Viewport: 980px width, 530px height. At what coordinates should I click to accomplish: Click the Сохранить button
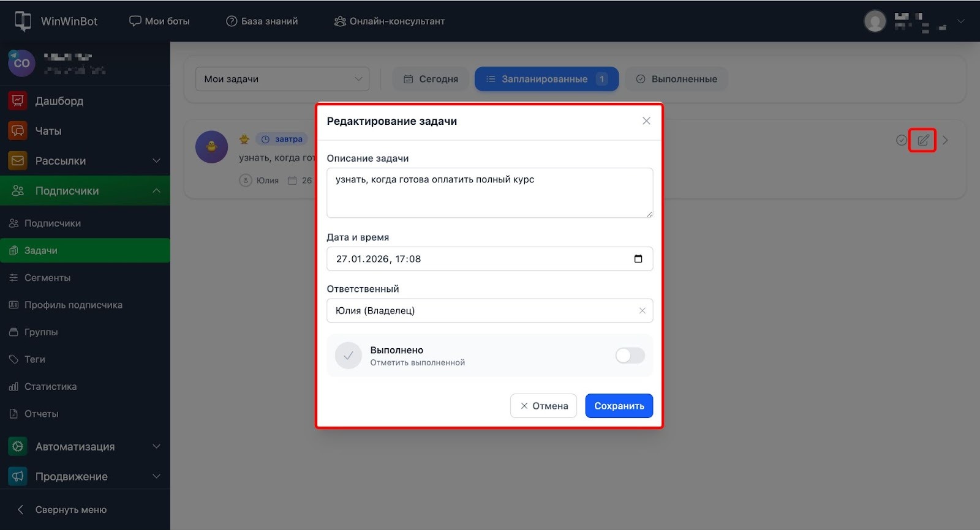pyautogui.click(x=619, y=406)
